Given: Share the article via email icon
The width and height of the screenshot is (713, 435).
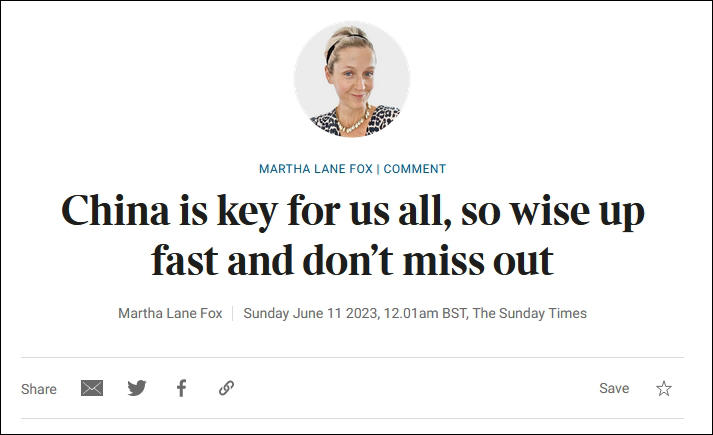Looking at the screenshot, I should tap(92, 388).
